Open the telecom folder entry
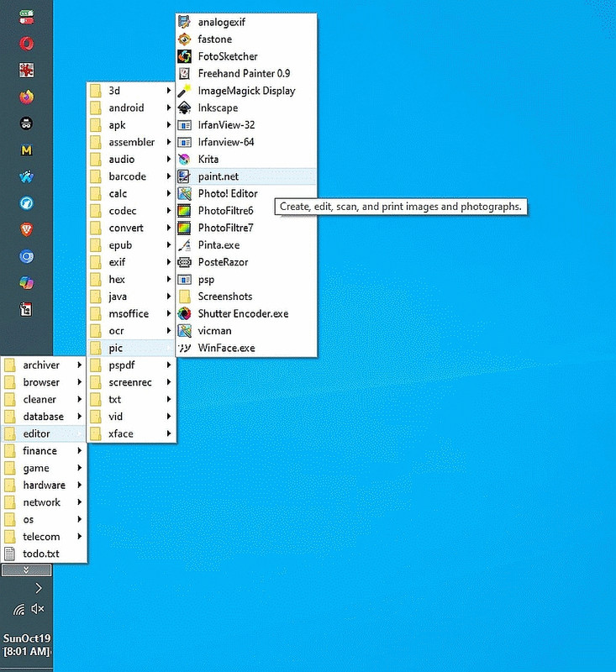 pos(44,536)
